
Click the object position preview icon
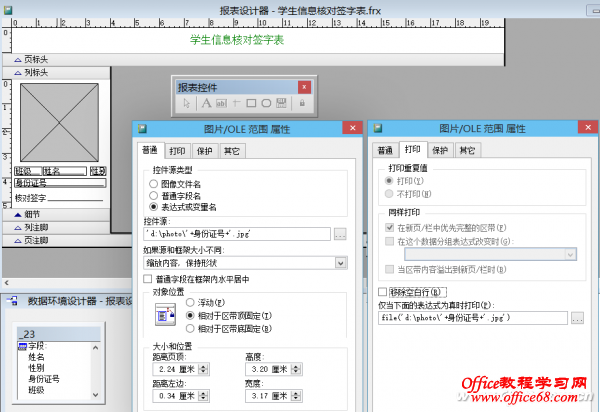165,314
